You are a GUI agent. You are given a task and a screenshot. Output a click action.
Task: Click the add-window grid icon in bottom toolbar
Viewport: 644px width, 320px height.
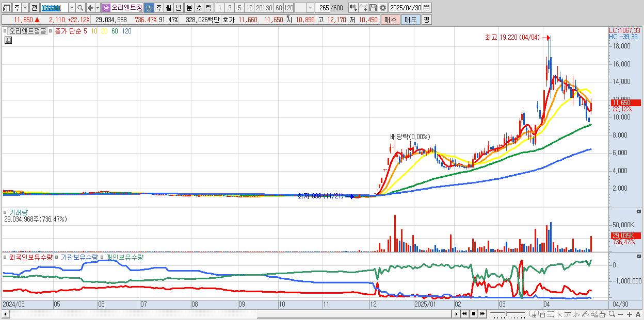(533, 314)
